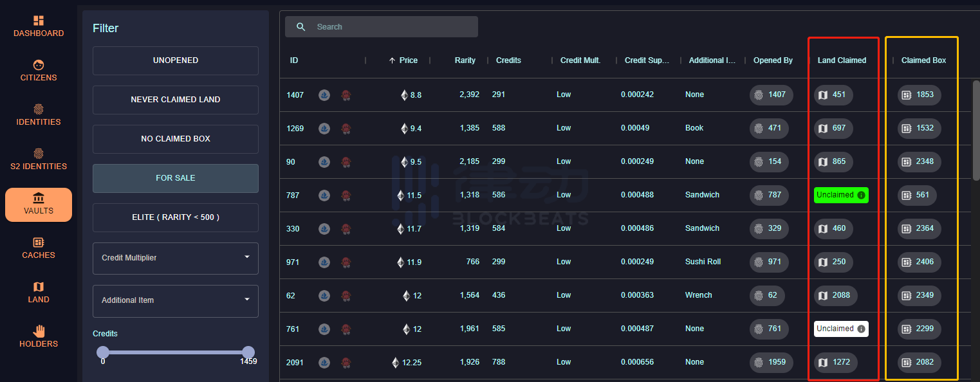Screen dimensions: 980x382
Task: Focus the Search input field
Action: 393,27
